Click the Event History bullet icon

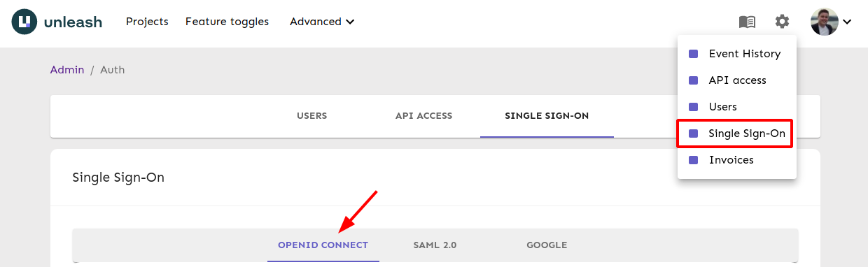[x=694, y=54]
